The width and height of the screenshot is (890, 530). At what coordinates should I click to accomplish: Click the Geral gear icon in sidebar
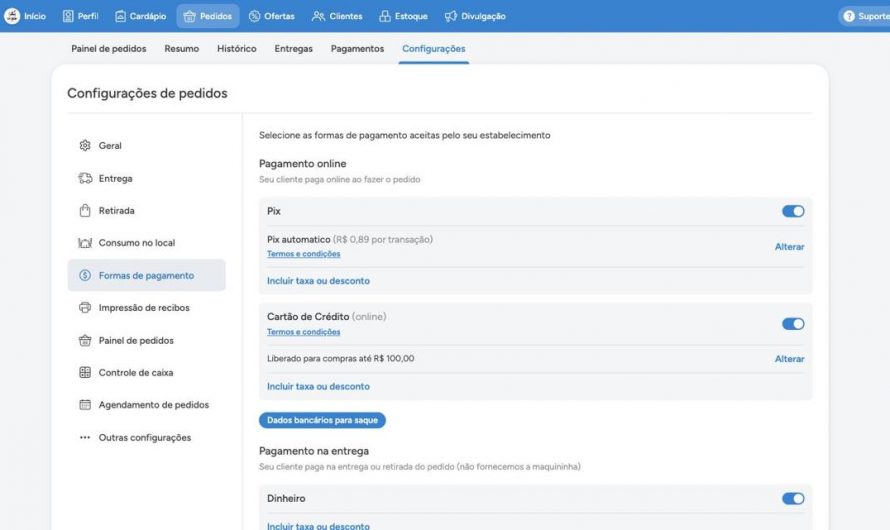pos(85,145)
